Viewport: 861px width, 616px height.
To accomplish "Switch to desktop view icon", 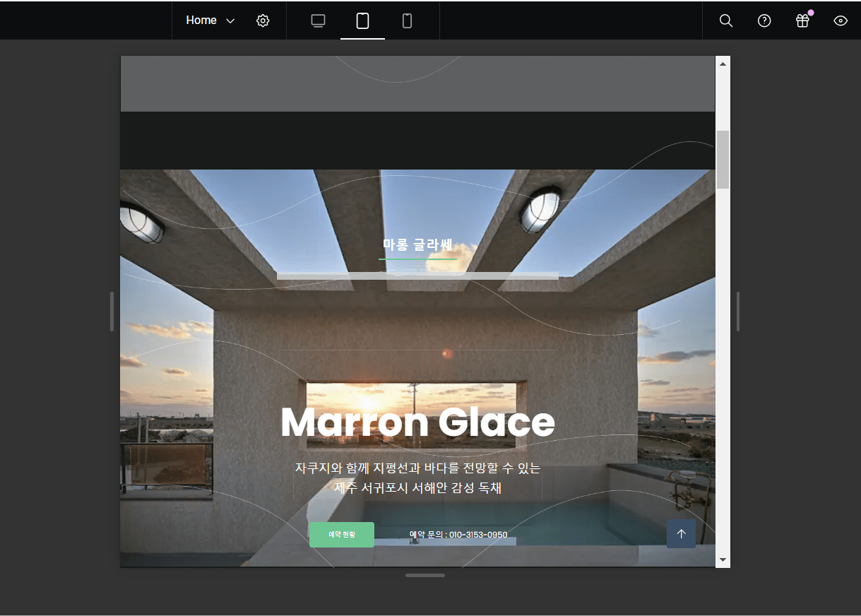I will pyautogui.click(x=318, y=20).
